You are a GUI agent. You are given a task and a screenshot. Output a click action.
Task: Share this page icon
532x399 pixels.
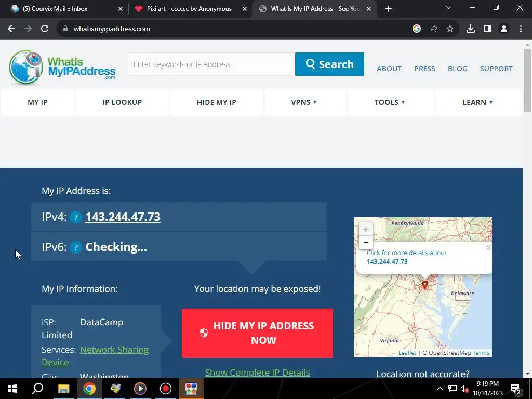[433, 29]
